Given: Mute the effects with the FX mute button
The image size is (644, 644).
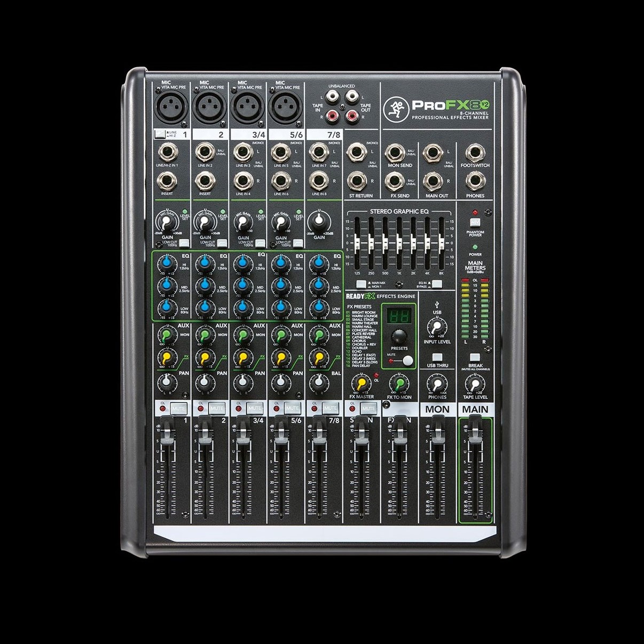Looking at the screenshot, I should pos(408,361).
